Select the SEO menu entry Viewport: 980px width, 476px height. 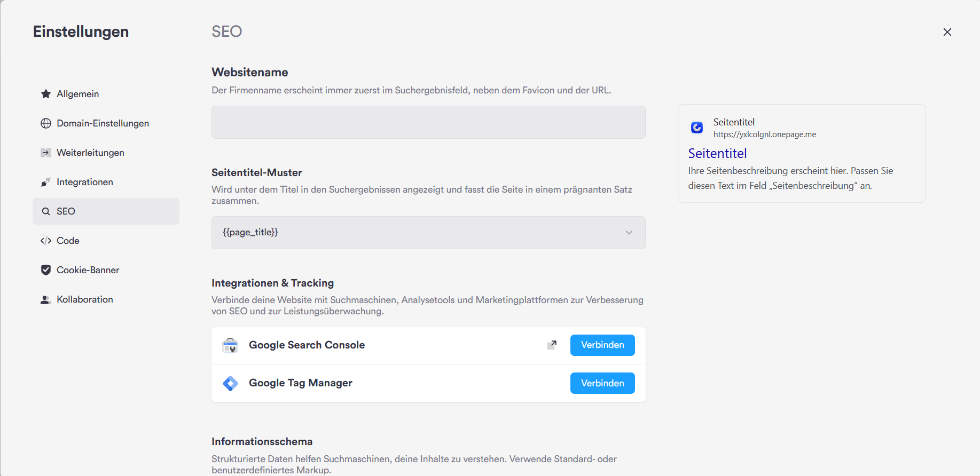pyautogui.click(x=106, y=211)
